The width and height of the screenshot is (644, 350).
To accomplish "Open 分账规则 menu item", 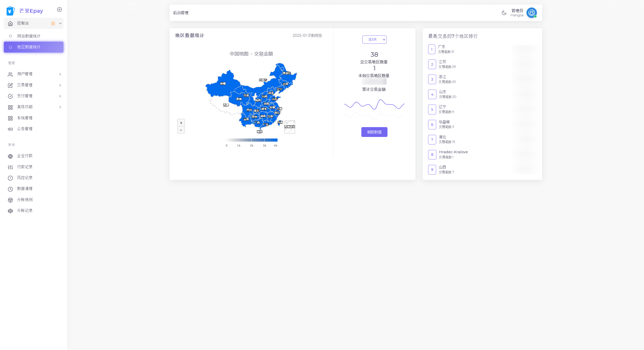I will click(34, 200).
